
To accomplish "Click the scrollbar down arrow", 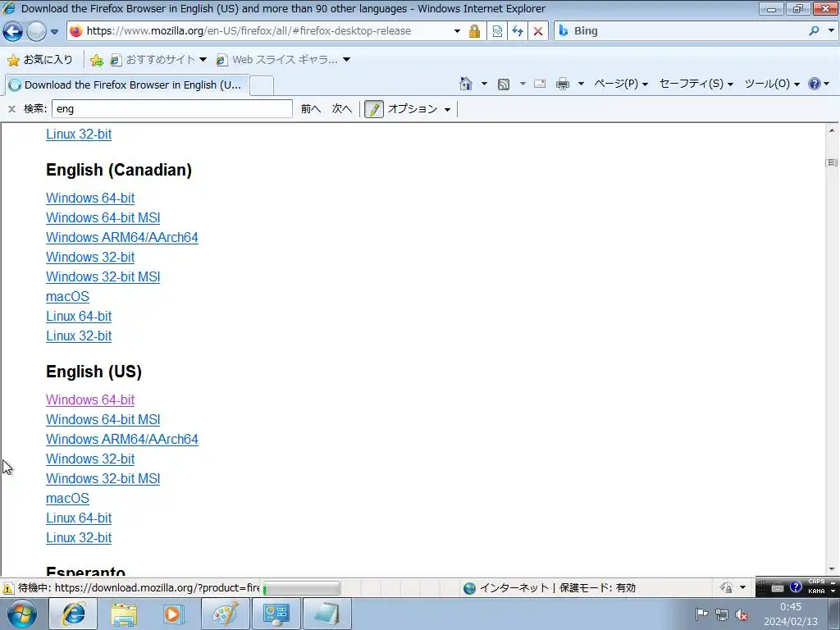I will click(832, 569).
